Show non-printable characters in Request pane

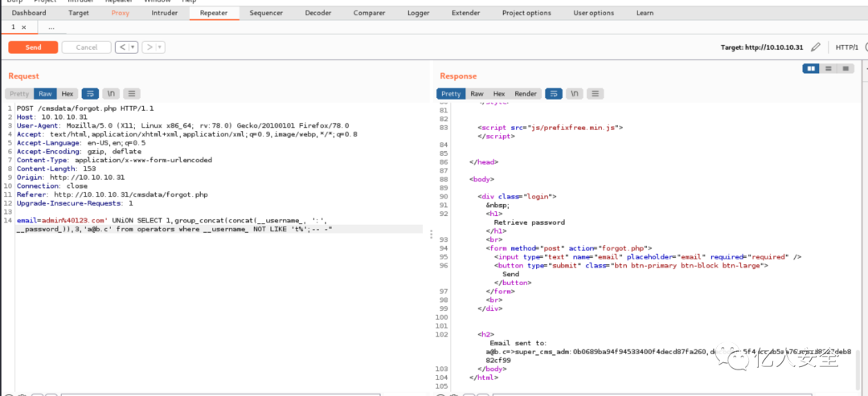[x=111, y=94]
